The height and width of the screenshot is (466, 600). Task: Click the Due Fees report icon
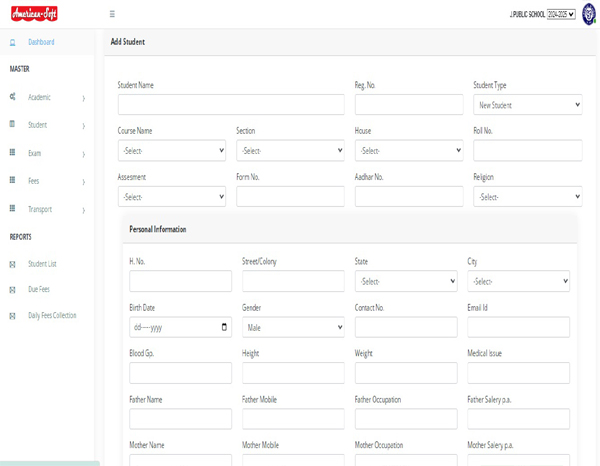[12, 290]
